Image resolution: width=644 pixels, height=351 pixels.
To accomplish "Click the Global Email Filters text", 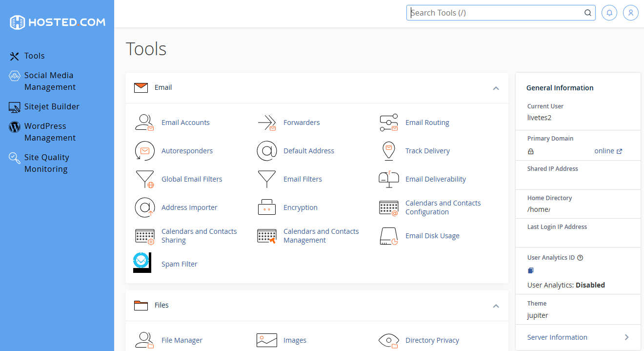I will pyautogui.click(x=192, y=179).
